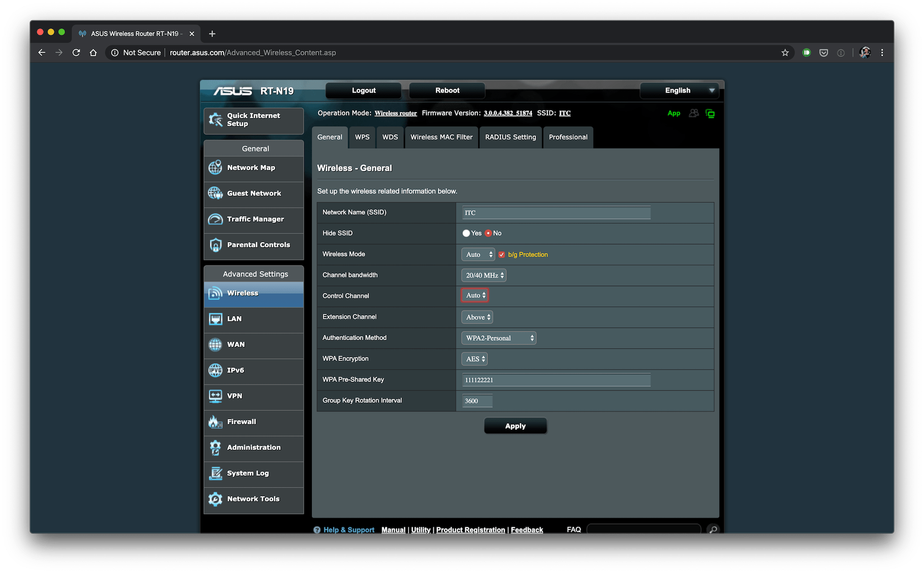Click the Network Name (SSID) input field
Image resolution: width=924 pixels, height=573 pixels.
556,213
